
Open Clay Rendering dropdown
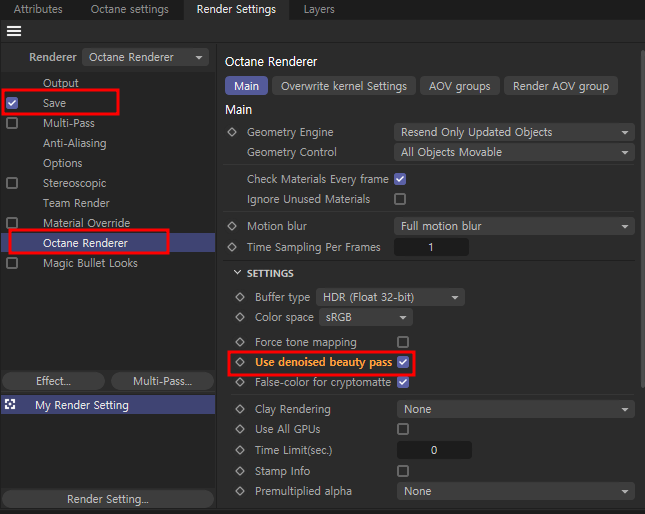click(516, 409)
